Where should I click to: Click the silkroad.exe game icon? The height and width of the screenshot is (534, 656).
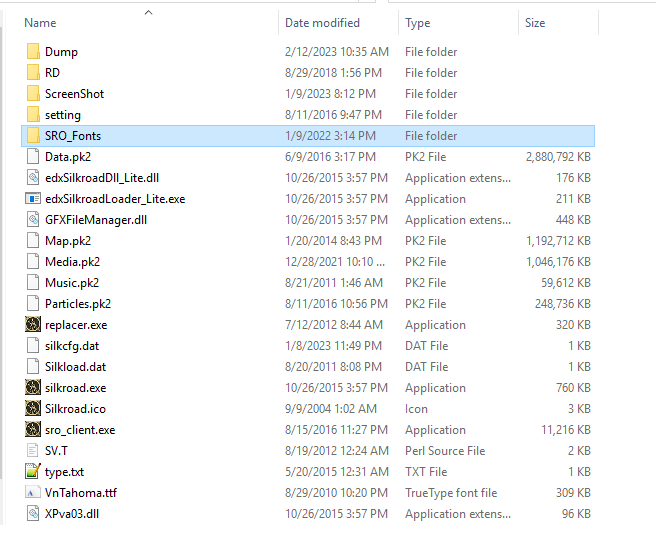coord(33,388)
